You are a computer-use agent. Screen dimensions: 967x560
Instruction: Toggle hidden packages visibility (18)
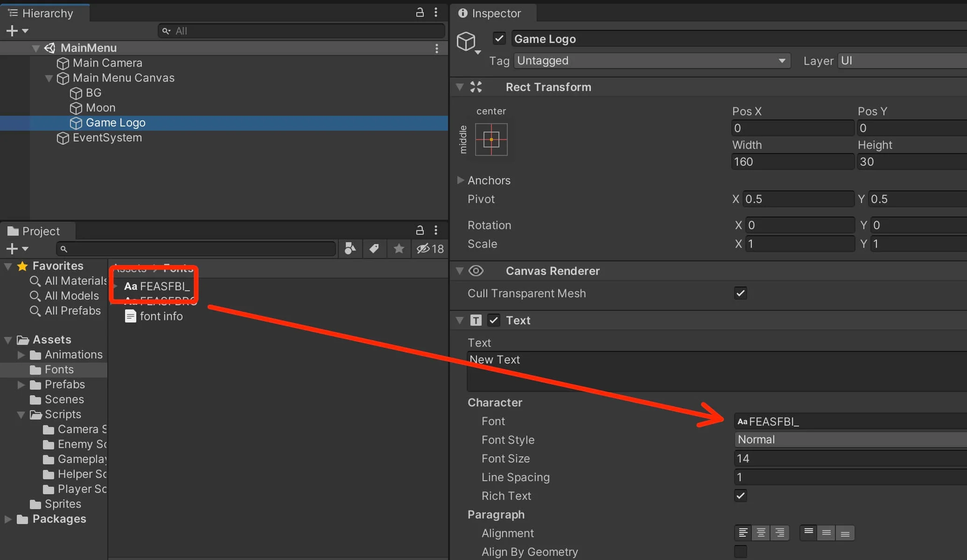[x=430, y=249]
